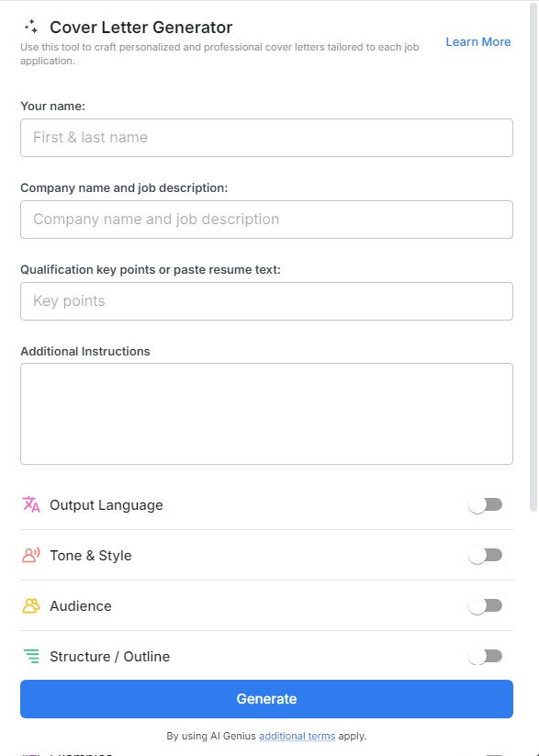Viewport: 539px width, 756px height.
Task: Click the Tone & Style speaking-person icon
Action: click(28, 555)
